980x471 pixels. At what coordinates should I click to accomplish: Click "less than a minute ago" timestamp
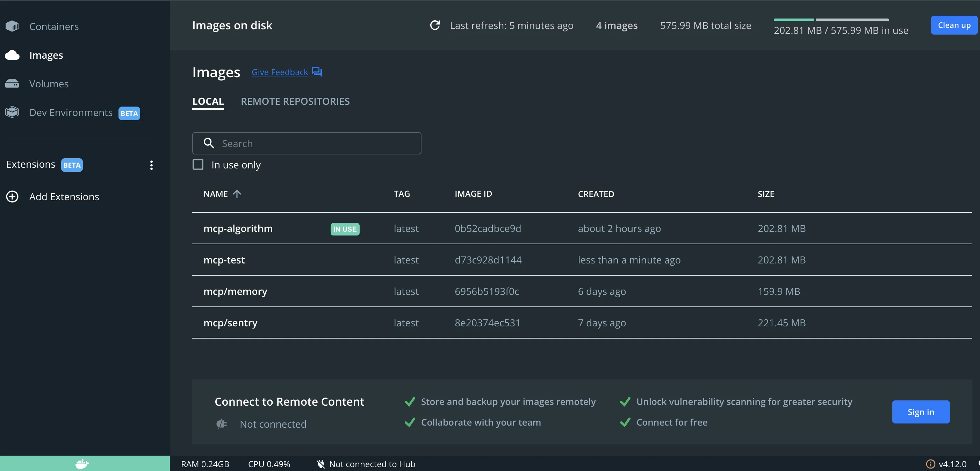pyautogui.click(x=629, y=260)
